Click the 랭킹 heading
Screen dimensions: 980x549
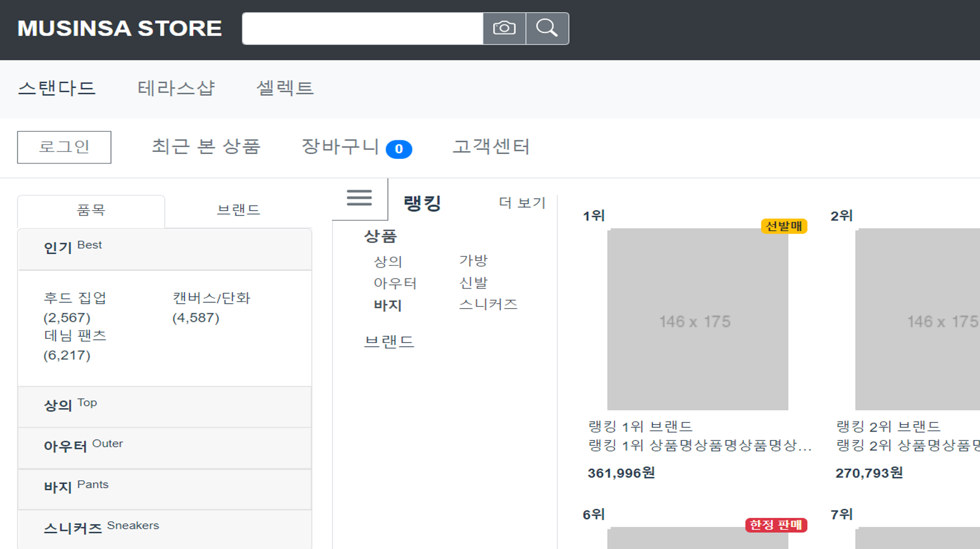[422, 203]
